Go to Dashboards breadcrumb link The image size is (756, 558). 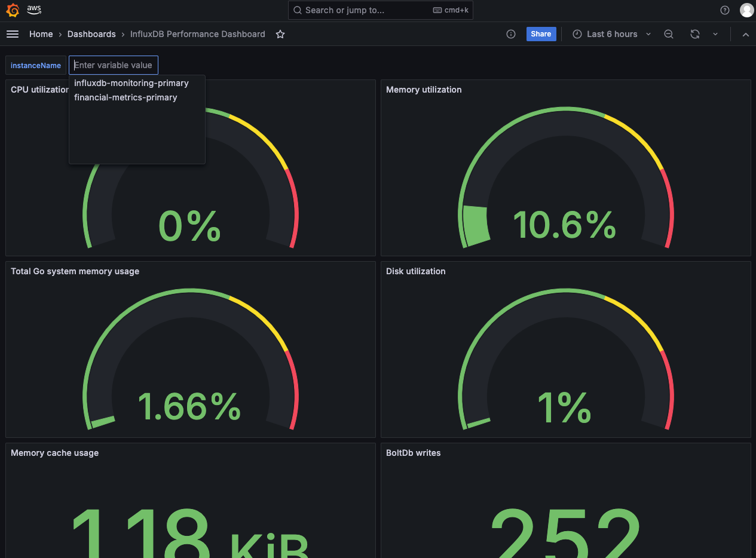coord(91,34)
